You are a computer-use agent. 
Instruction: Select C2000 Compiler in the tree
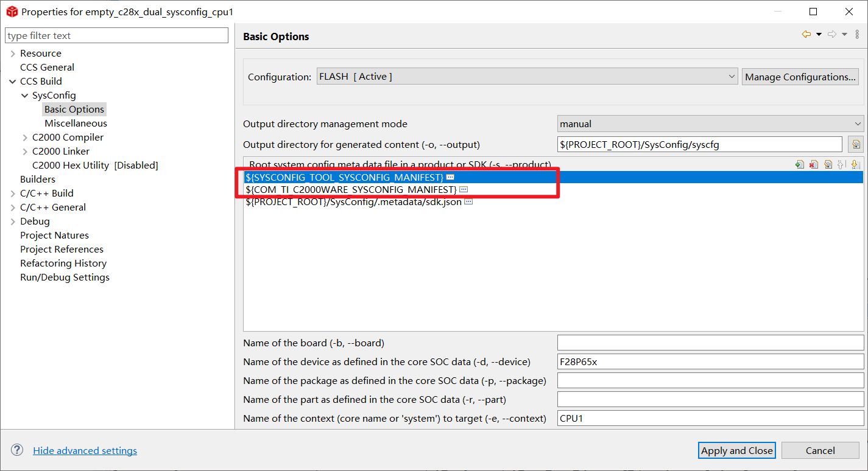click(68, 138)
